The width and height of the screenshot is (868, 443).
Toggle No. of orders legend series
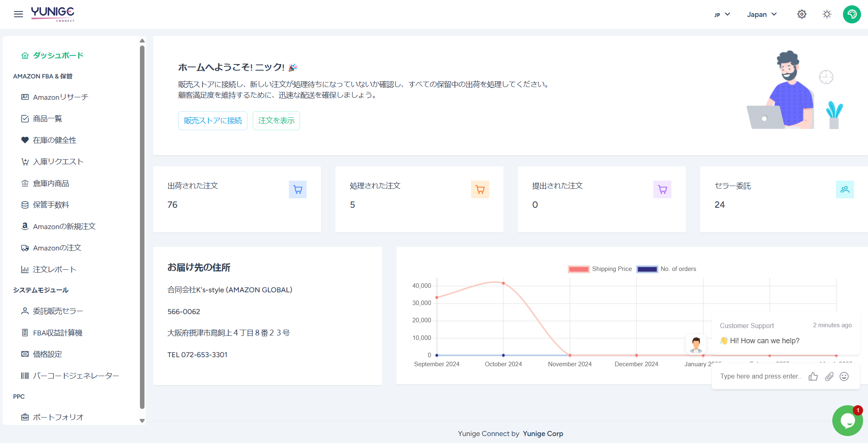tap(666, 269)
